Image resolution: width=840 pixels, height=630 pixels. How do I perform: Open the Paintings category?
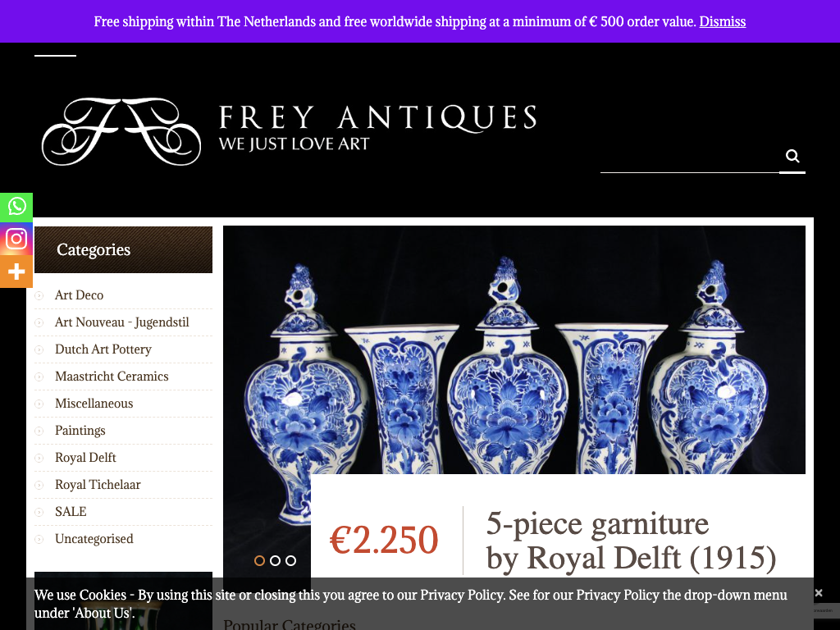(x=80, y=430)
